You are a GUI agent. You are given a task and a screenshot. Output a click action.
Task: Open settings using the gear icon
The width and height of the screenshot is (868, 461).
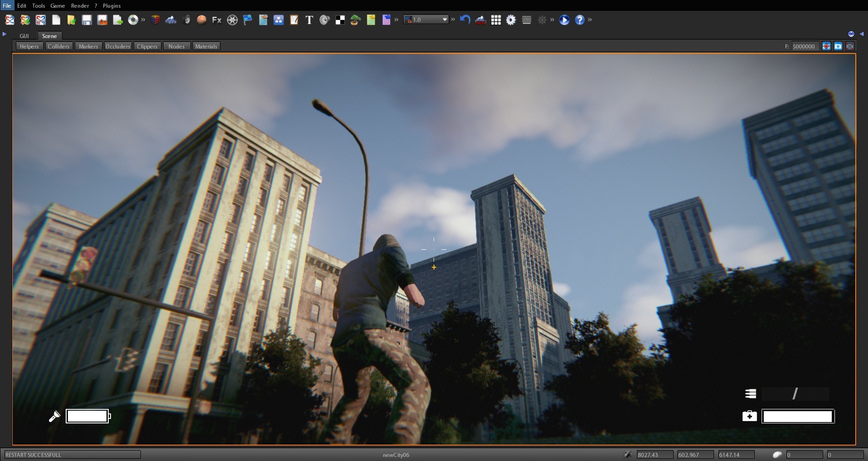511,19
